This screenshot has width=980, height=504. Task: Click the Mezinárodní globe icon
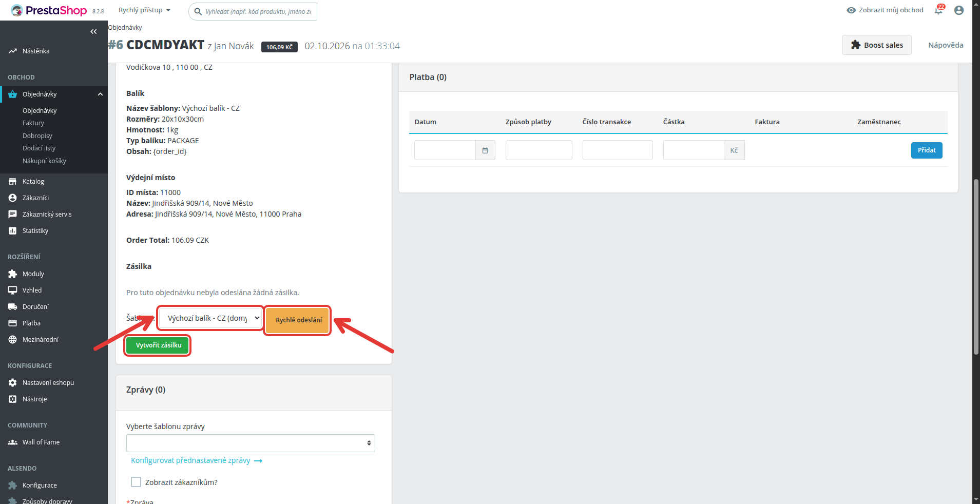click(12, 340)
